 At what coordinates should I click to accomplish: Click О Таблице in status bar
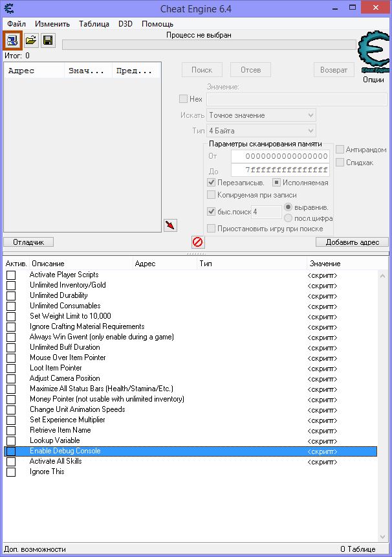(358, 549)
